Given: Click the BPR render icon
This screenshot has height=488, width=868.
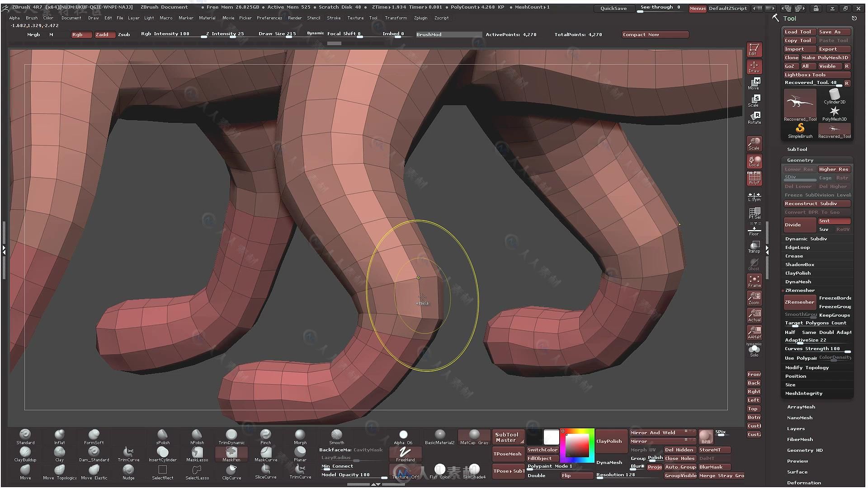Looking at the screenshot, I should pos(706,436).
